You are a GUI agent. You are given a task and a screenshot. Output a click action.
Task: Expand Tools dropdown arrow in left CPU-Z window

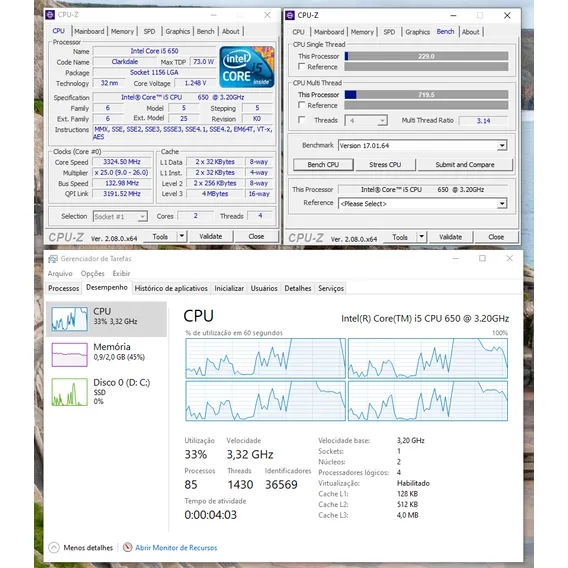click(x=181, y=237)
